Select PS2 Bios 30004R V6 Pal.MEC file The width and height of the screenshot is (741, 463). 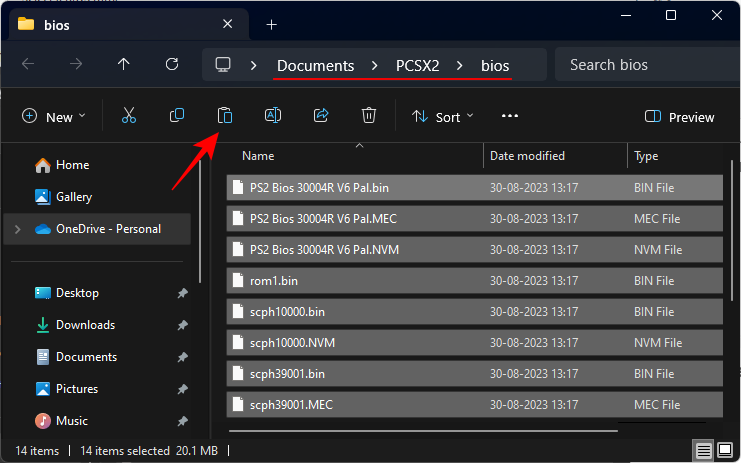tap(474, 219)
